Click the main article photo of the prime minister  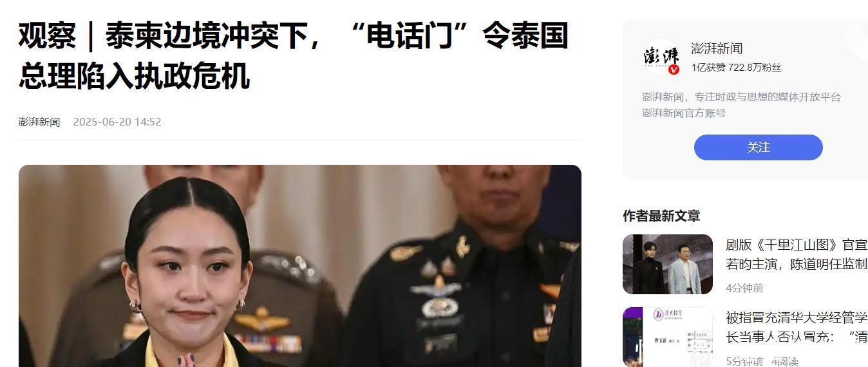pos(299,266)
